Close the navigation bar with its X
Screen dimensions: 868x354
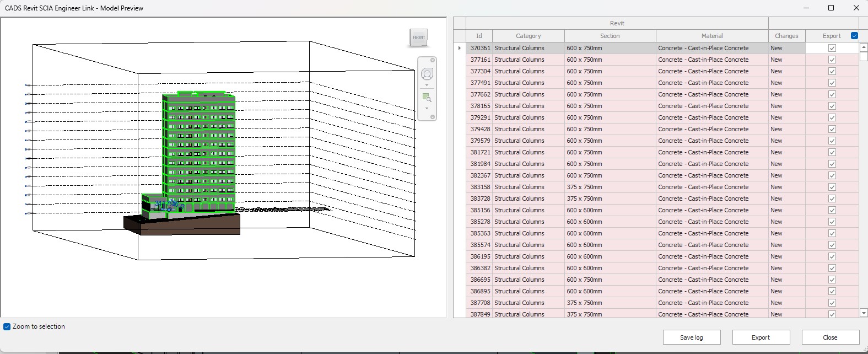click(433, 60)
